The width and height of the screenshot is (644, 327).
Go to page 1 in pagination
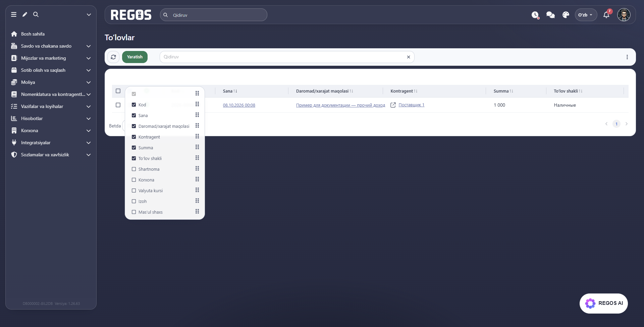[x=616, y=124]
